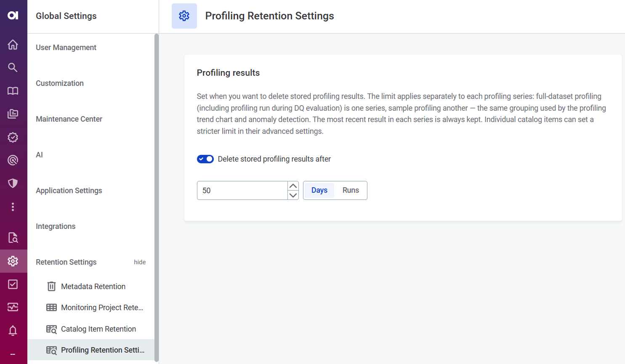Viewport: 625px width, 364px height.
Task: Open the document search sidebar icon
Action: point(13,238)
